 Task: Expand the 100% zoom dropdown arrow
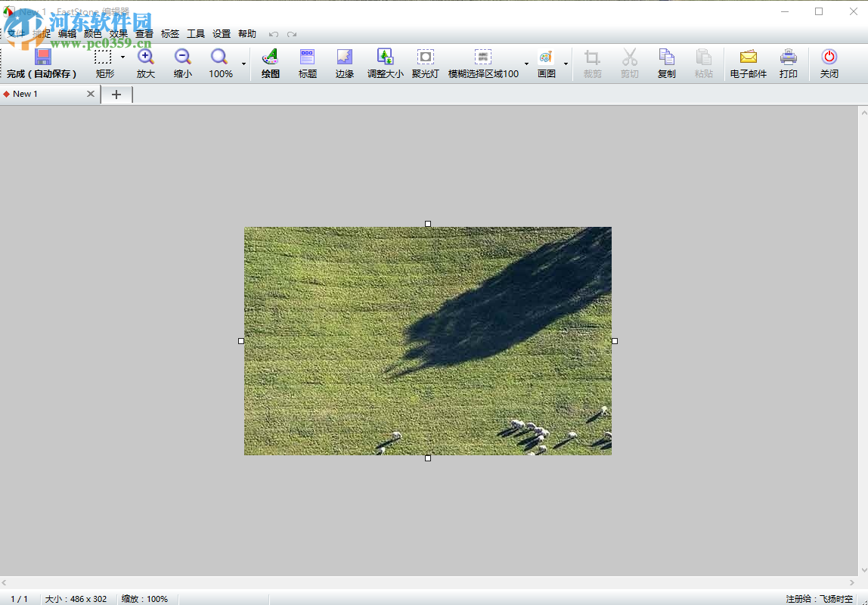pyautogui.click(x=243, y=64)
